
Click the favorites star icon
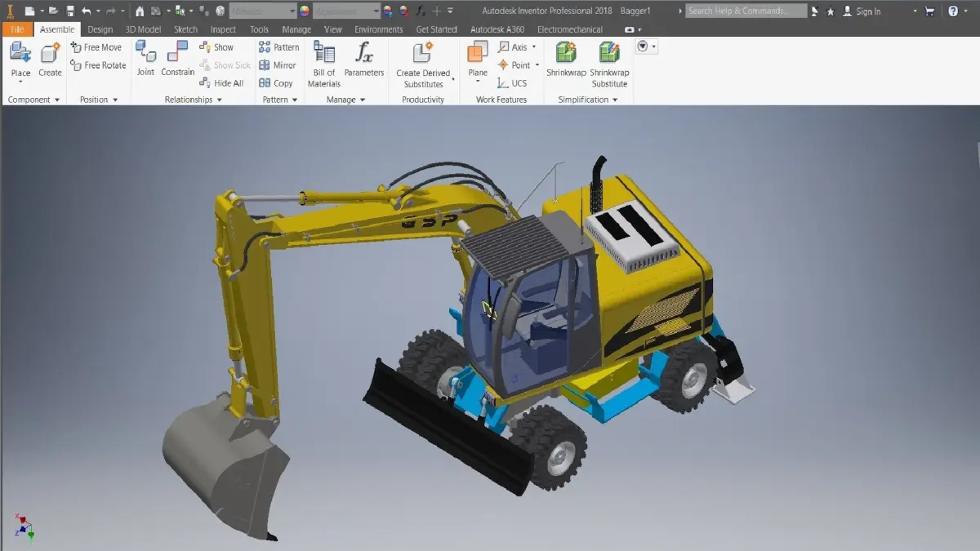click(831, 11)
